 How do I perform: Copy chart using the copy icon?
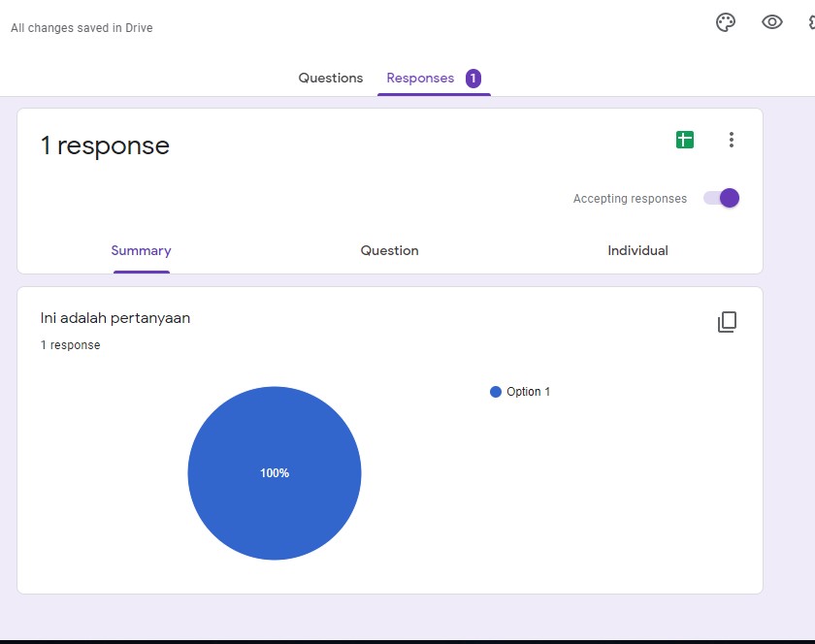pyautogui.click(x=727, y=322)
